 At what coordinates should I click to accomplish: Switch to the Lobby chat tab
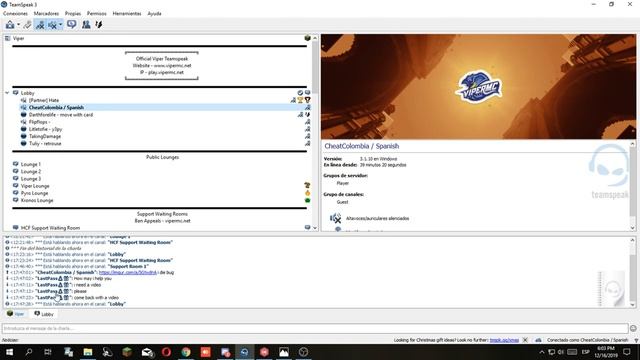click(43, 314)
